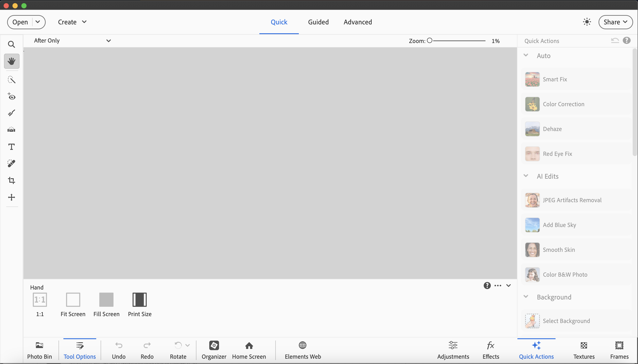
Task: Select the Hand tool in toolbar
Action: click(12, 61)
